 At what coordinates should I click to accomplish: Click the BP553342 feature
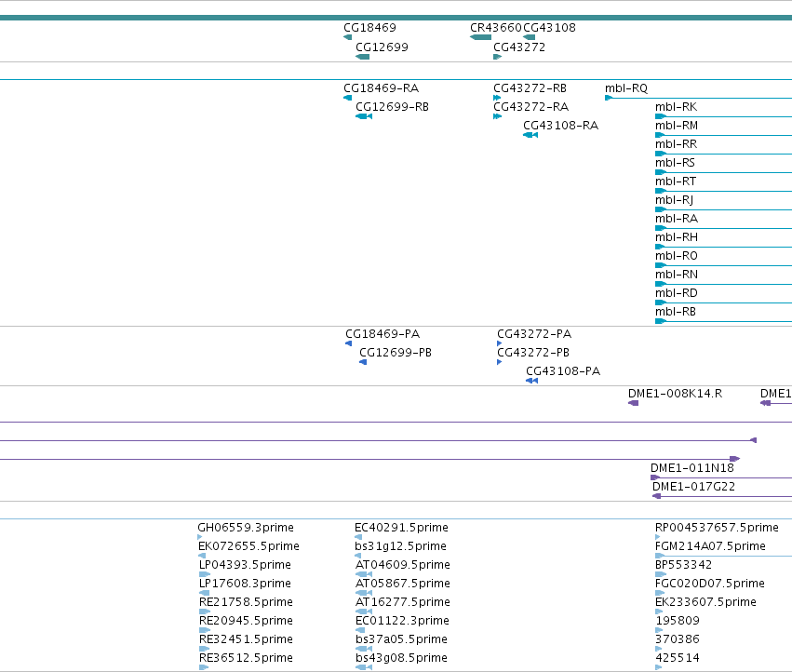coord(661,574)
